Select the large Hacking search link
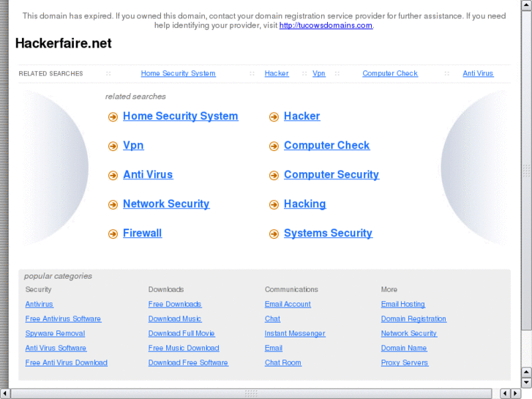Viewport: 532px width, 399px height. (304, 204)
